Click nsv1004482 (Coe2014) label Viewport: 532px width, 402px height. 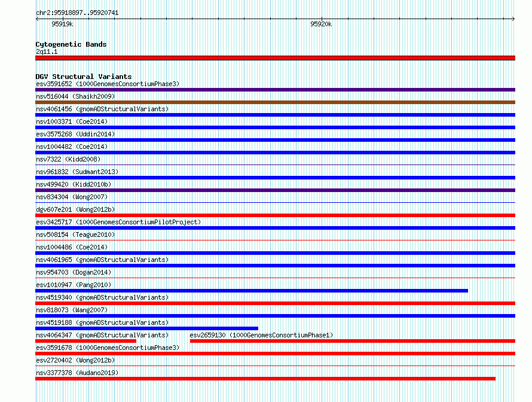tap(72, 147)
